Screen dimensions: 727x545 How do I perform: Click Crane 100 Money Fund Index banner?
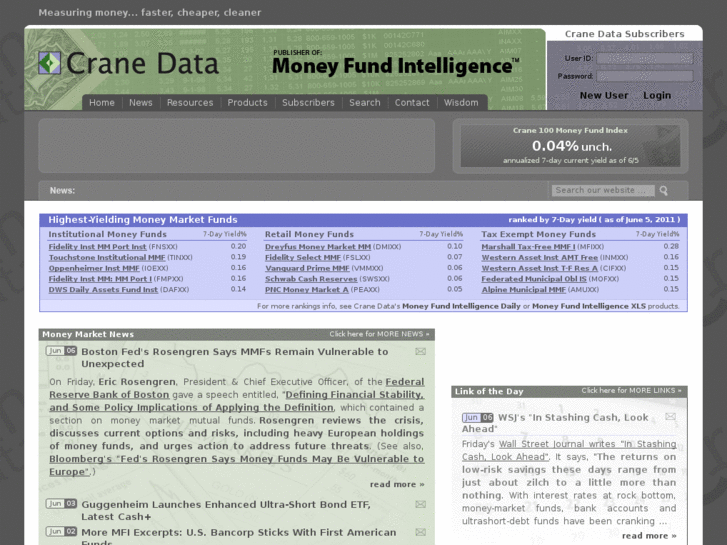click(x=570, y=146)
